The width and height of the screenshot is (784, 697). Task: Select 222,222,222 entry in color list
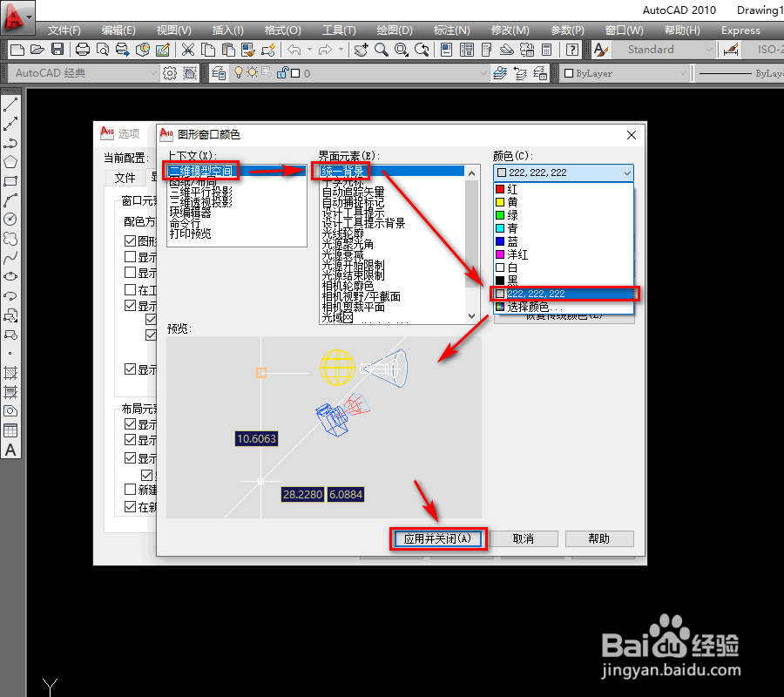(564, 294)
